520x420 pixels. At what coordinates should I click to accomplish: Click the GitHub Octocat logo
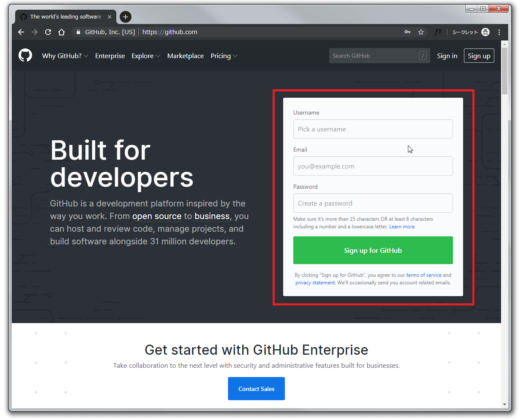coord(25,56)
